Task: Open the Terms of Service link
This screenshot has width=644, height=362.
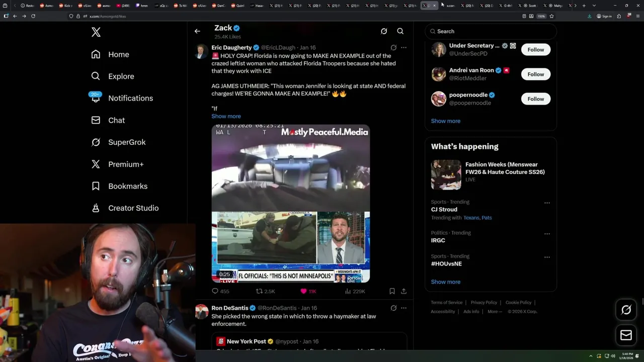Action: (446, 303)
